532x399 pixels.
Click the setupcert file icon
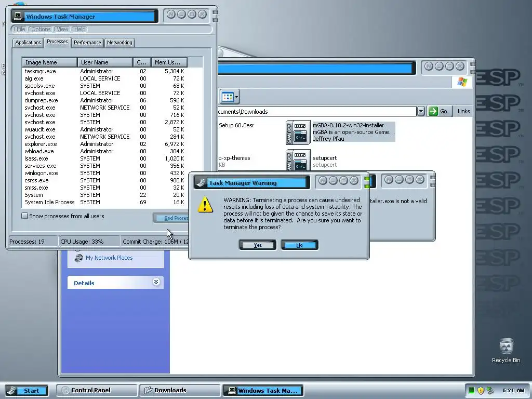(298, 160)
